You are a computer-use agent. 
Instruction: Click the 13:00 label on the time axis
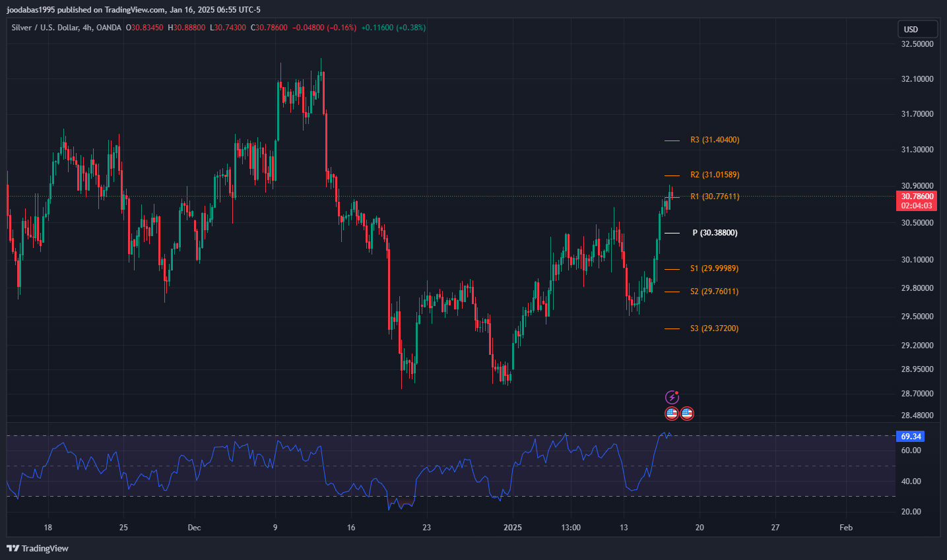(x=571, y=528)
